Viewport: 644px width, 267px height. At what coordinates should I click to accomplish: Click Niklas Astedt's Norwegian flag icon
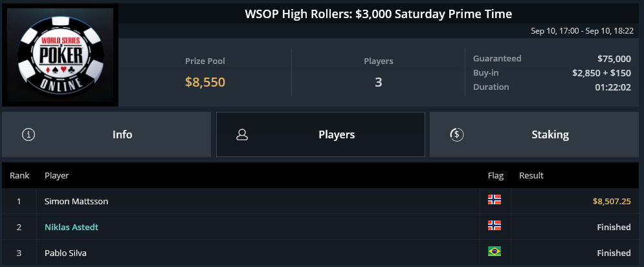point(494,226)
